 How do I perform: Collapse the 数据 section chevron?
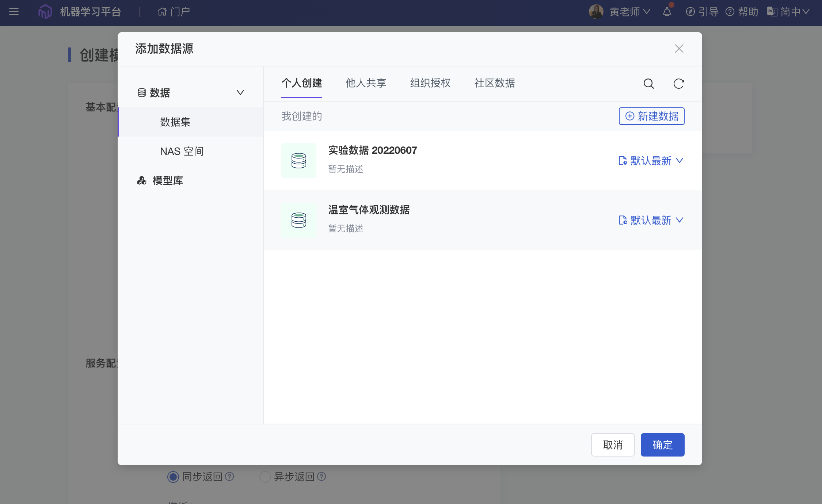point(240,92)
